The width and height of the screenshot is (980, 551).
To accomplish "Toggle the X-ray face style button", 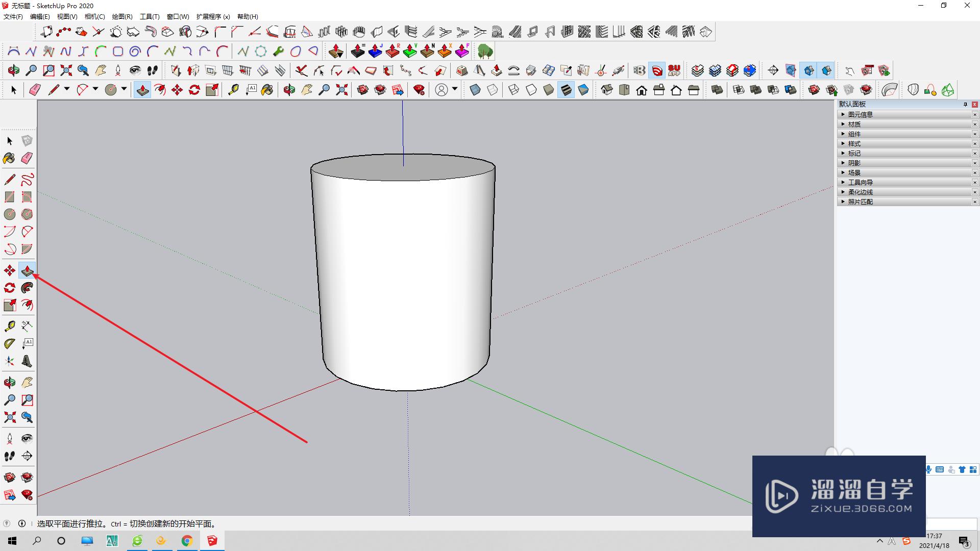I will pos(475,90).
